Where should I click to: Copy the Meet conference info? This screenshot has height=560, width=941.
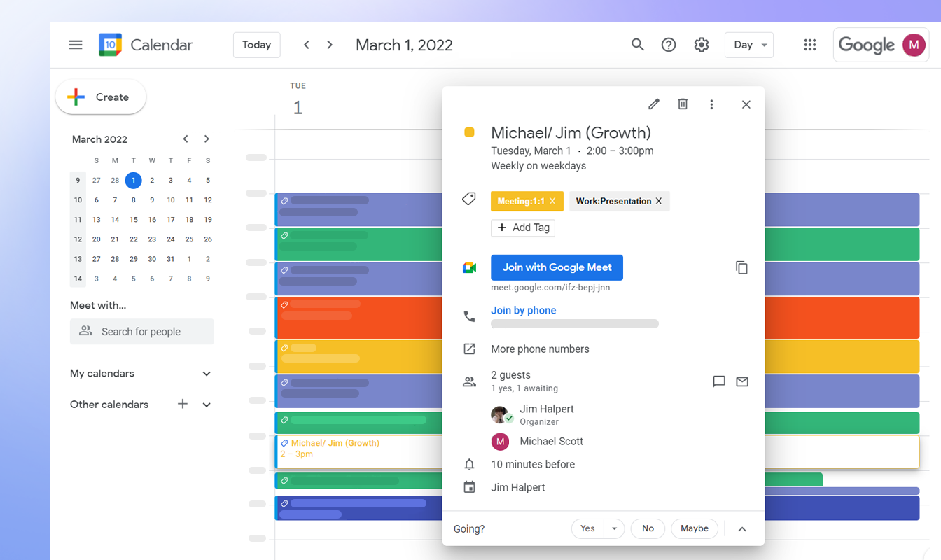click(x=741, y=267)
